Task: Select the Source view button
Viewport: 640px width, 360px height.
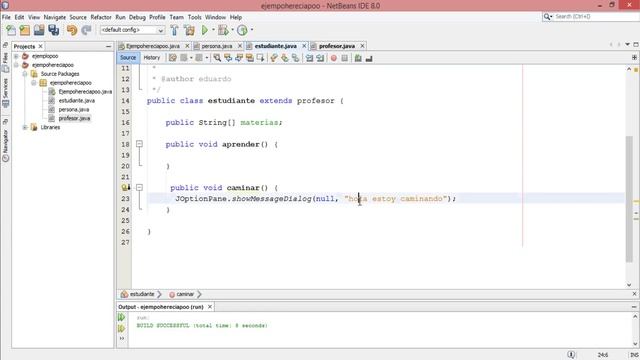Action: 128,58
